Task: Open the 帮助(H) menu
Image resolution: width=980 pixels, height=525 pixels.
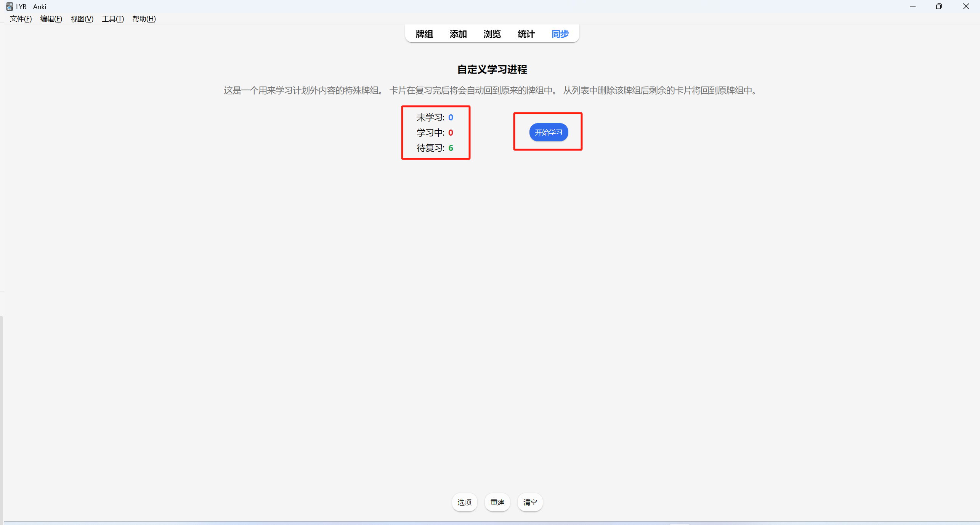Action: 144,19
